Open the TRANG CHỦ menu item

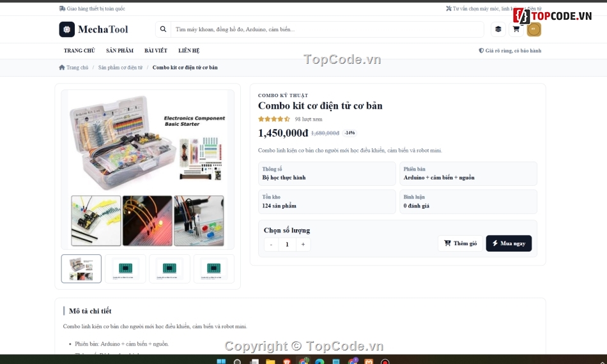(x=79, y=50)
